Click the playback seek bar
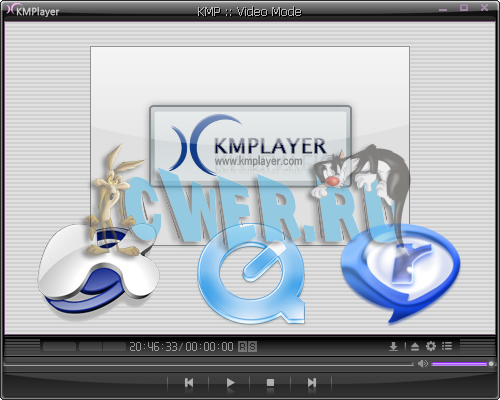This screenshot has width=500, height=400. click(x=208, y=364)
